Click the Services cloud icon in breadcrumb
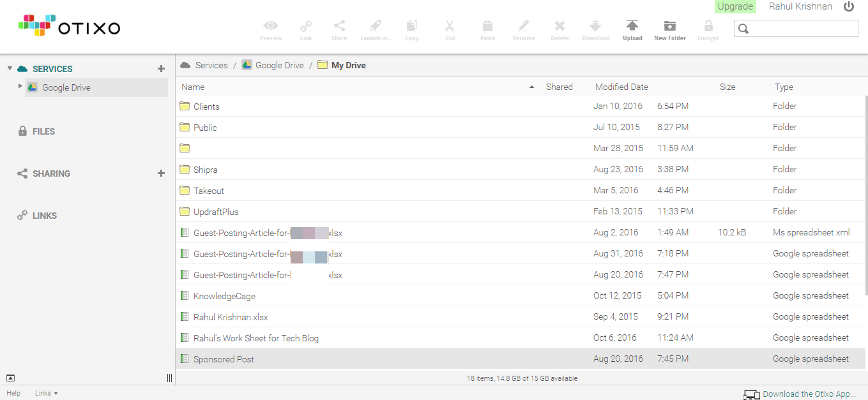The image size is (868, 400). [x=186, y=65]
